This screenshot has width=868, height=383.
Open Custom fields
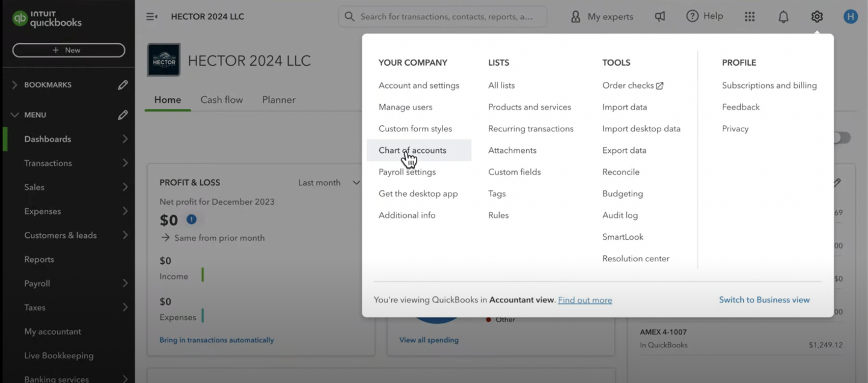(515, 172)
